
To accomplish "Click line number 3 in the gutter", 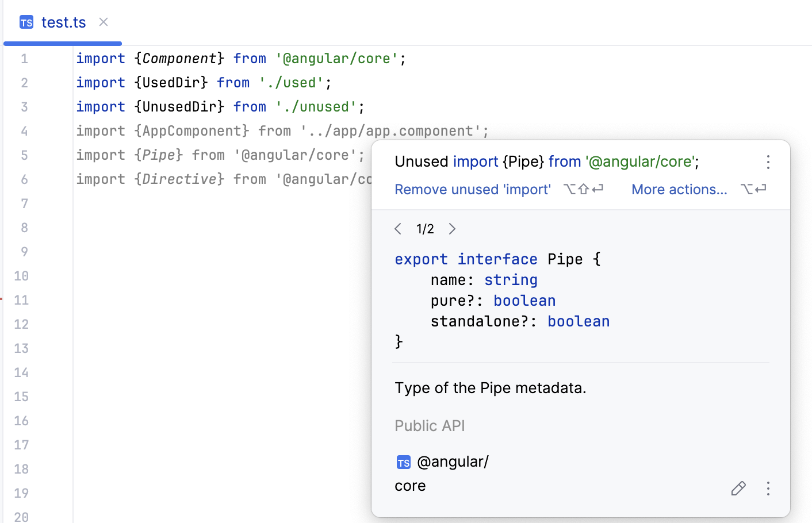I will pyautogui.click(x=24, y=106).
